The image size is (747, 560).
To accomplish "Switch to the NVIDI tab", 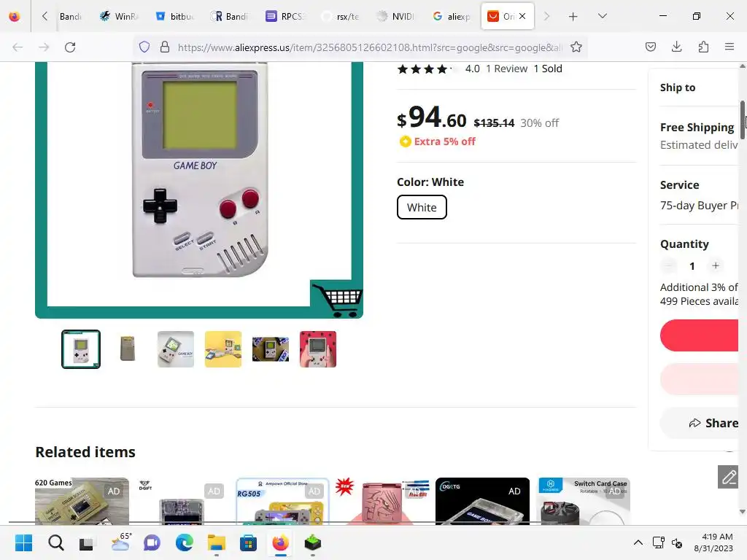I will coord(395,16).
